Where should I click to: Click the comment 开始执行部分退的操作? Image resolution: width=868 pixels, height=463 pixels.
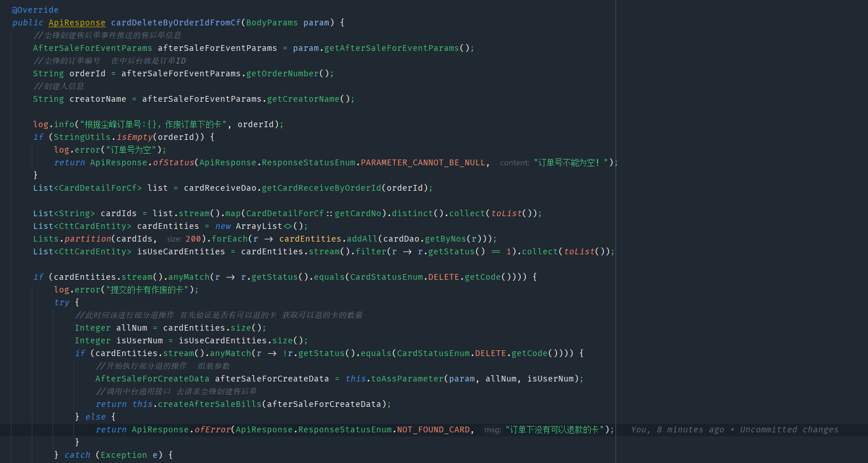pos(162,366)
